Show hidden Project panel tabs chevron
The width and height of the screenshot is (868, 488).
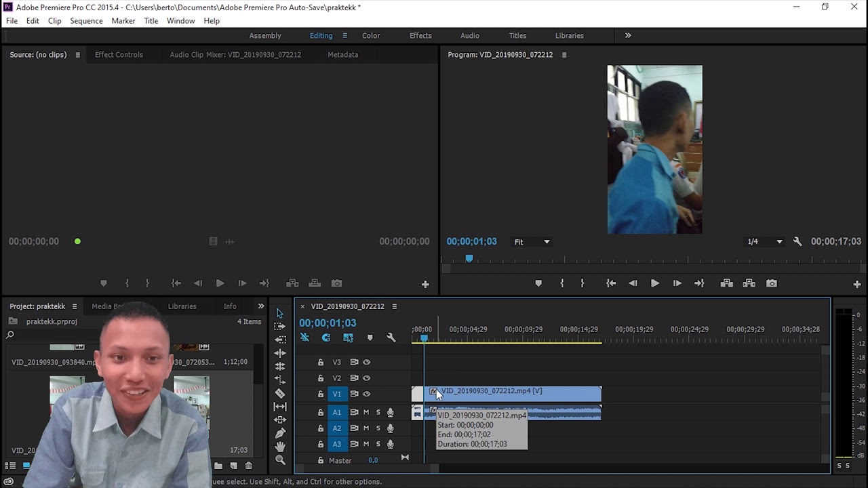[261, 306]
